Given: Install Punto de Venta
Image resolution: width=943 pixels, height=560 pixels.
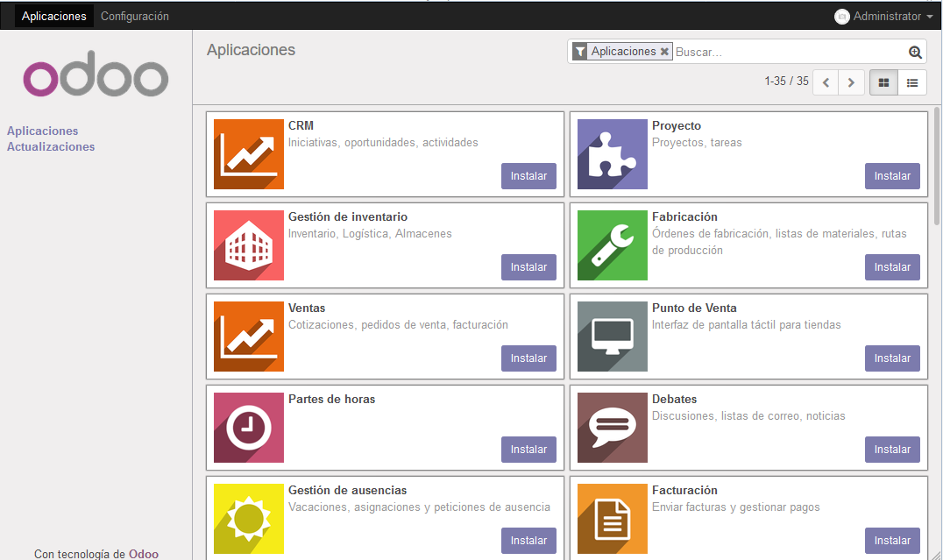Looking at the screenshot, I should 892,358.
